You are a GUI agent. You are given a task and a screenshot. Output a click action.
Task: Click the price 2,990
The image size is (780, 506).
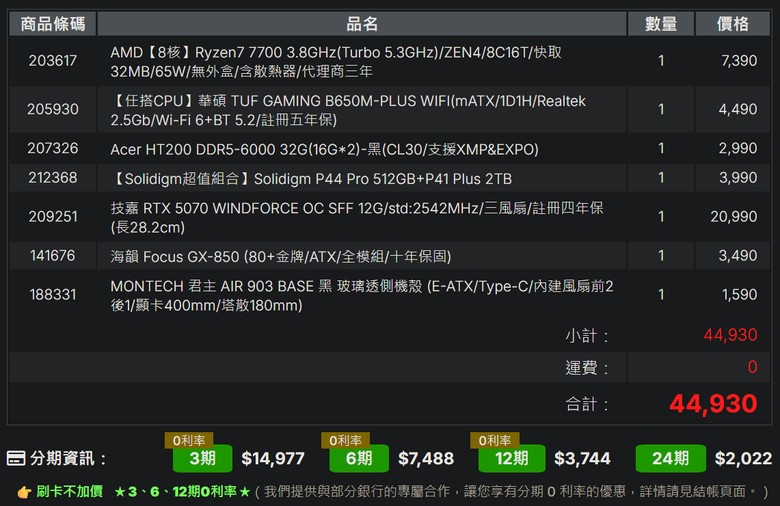click(x=738, y=148)
